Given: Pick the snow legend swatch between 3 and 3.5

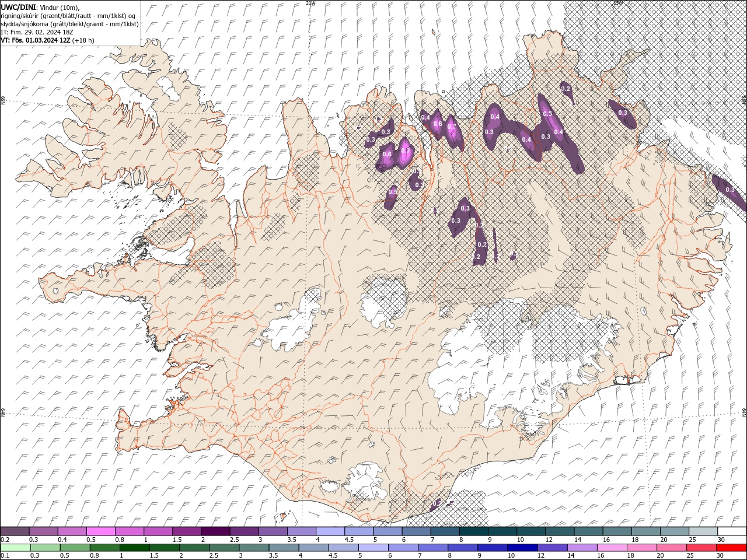Looking at the screenshot, I should click(273, 531).
